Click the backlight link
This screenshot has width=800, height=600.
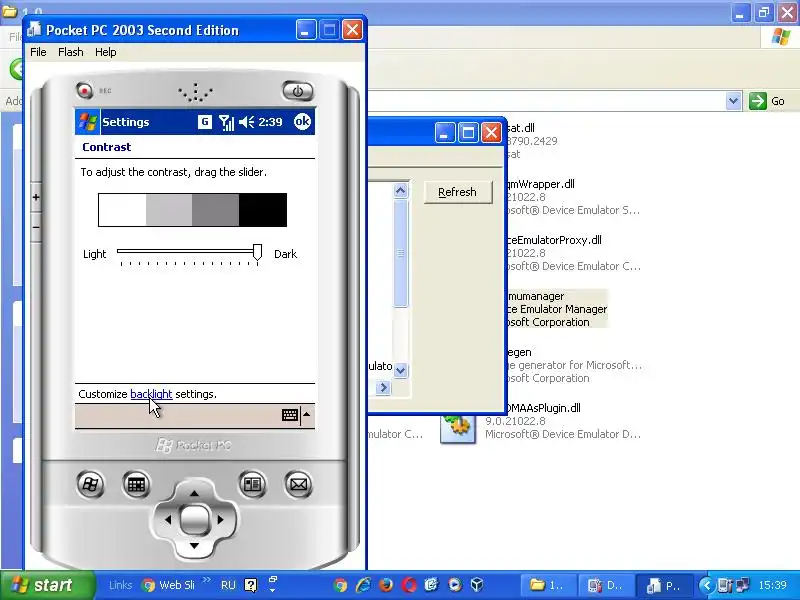tap(151, 394)
